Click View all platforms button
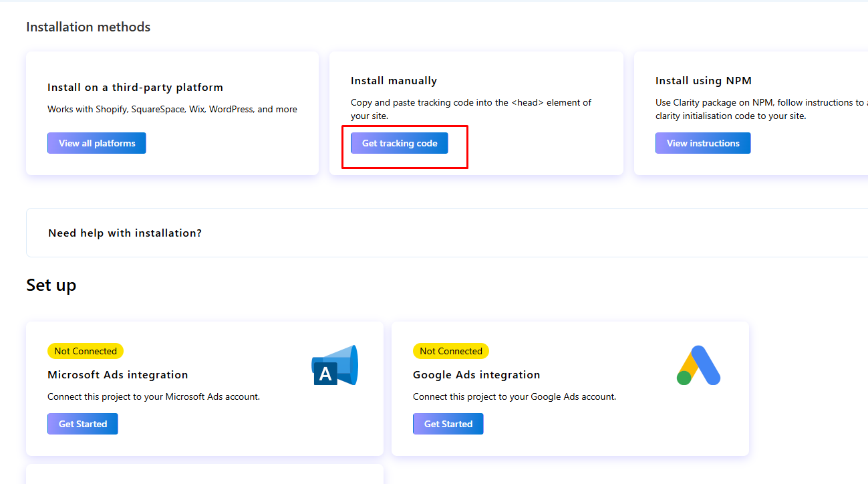The width and height of the screenshot is (868, 484). click(x=96, y=143)
